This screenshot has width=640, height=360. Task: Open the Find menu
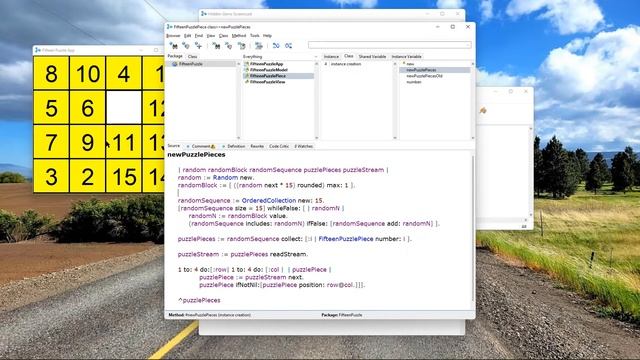pos(199,36)
